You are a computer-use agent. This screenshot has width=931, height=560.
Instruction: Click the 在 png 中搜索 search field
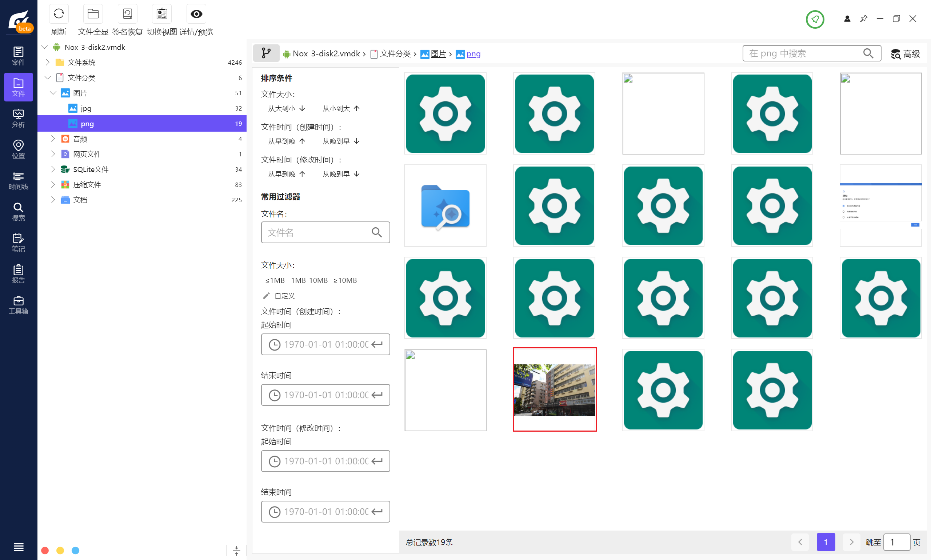tap(812, 53)
